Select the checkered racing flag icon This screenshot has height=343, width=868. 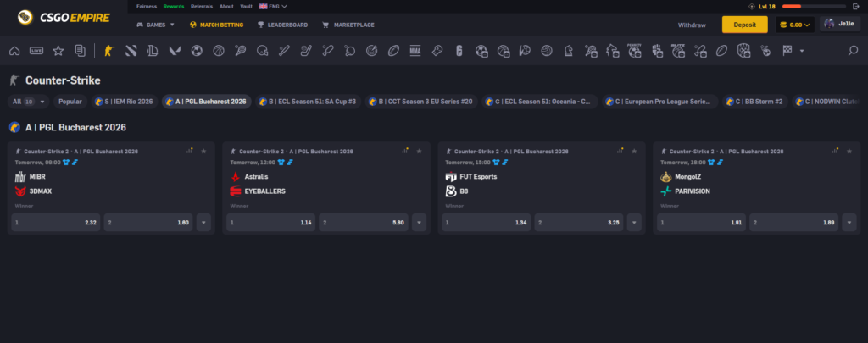[787, 51]
